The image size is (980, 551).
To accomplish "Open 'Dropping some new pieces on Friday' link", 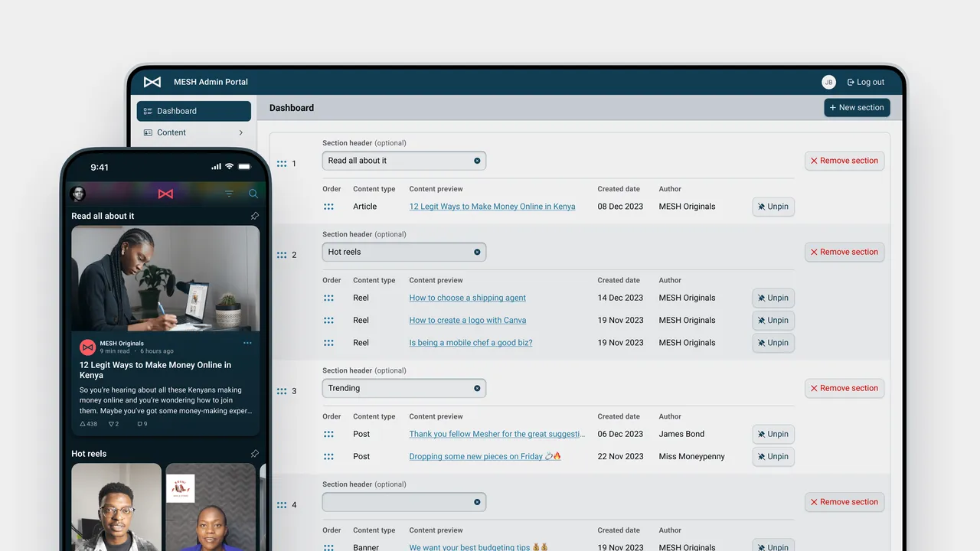I will (x=485, y=457).
